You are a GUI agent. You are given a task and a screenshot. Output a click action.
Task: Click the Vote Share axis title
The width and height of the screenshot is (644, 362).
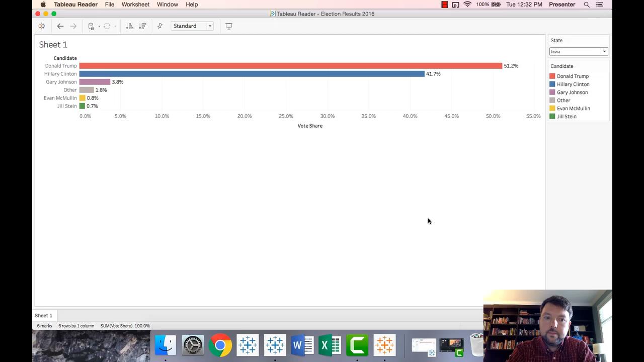click(x=310, y=126)
